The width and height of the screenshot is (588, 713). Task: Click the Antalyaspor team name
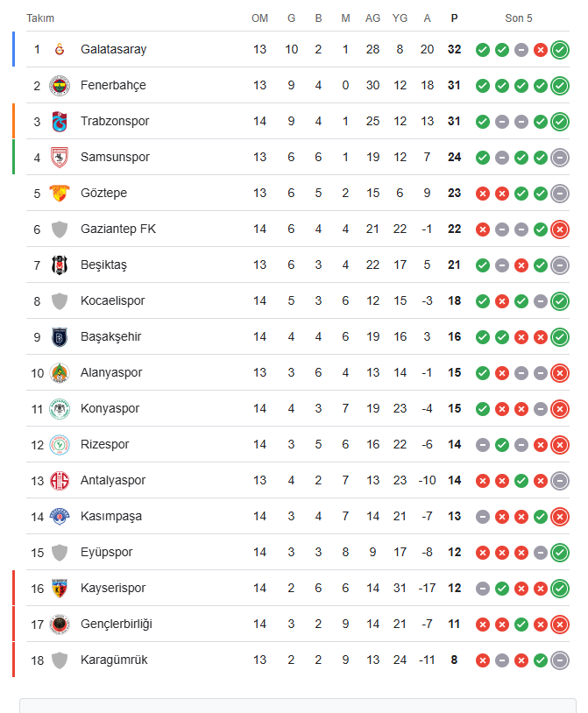[x=113, y=481]
